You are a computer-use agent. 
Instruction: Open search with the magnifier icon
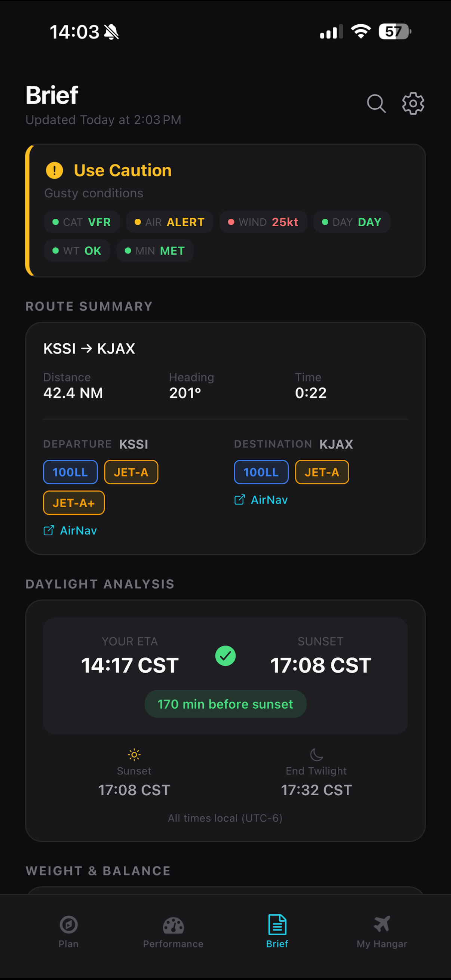click(x=376, y=104)
